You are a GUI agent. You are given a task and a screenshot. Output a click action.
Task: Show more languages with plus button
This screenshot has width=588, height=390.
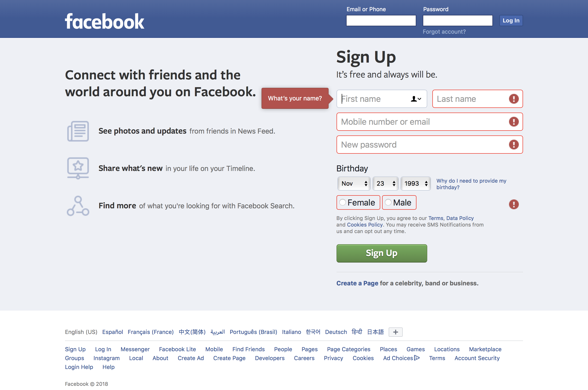[x=395, y=332]
